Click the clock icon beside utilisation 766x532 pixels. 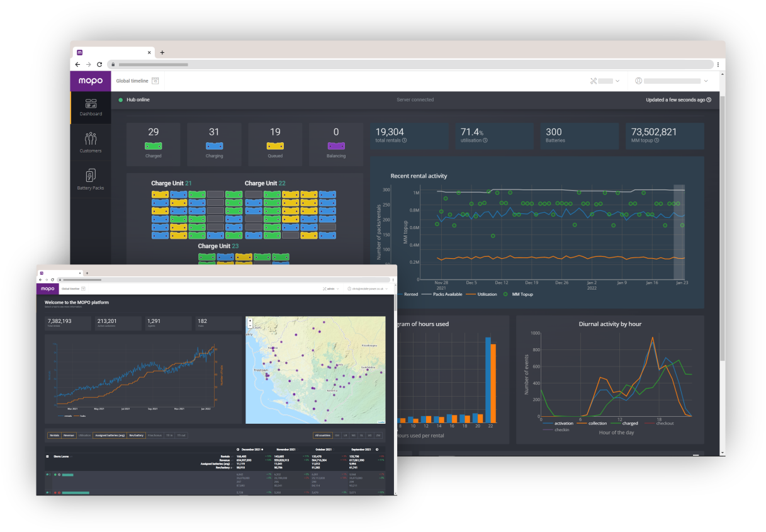[485, 140]
